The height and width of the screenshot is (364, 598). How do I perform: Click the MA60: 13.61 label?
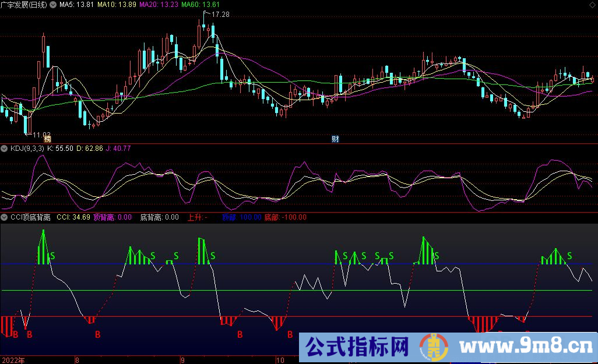coord(200,5)
